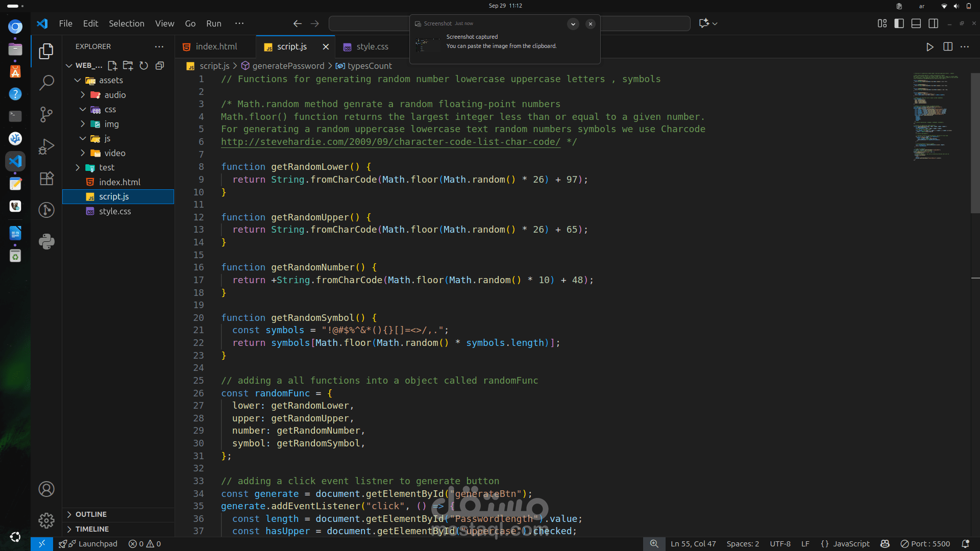
Task: Toggle the bottom panel layout button
Action: click(x=916, y=23)
